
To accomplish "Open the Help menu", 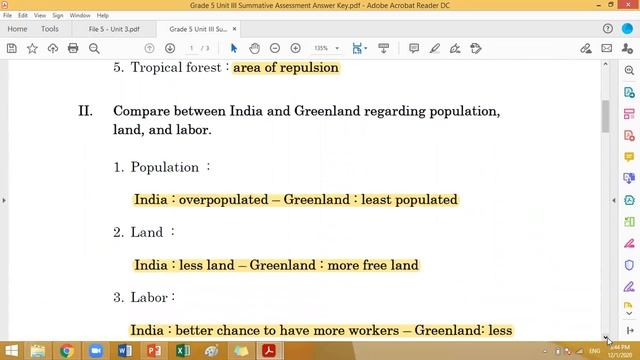I will pos(102,16).
